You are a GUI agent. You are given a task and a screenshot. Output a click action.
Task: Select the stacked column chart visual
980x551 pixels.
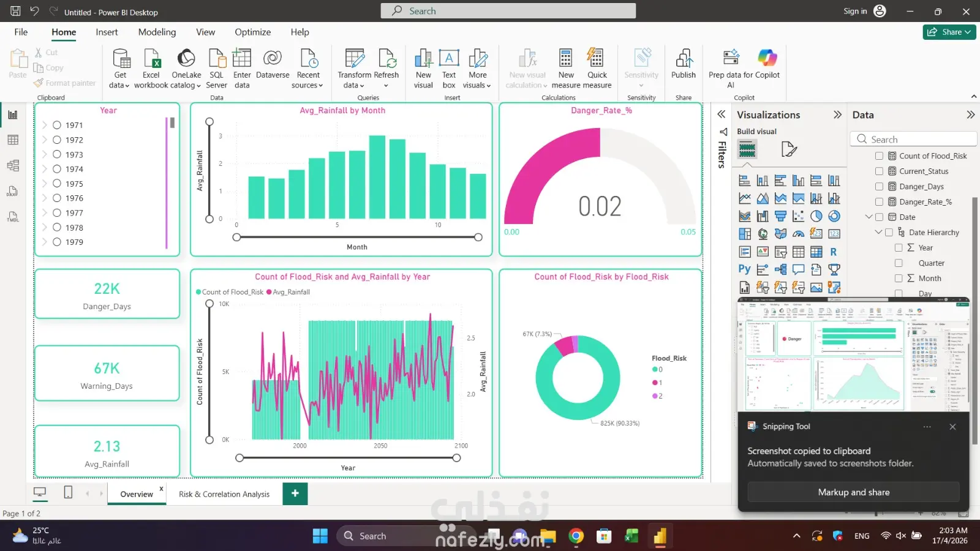pos(763,181)
